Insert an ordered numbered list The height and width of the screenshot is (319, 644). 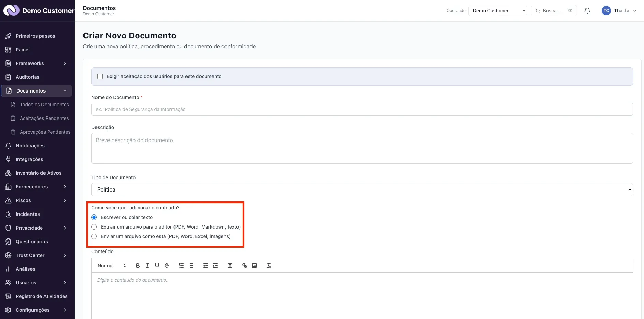pyautogui.click(x=181, y=266)
